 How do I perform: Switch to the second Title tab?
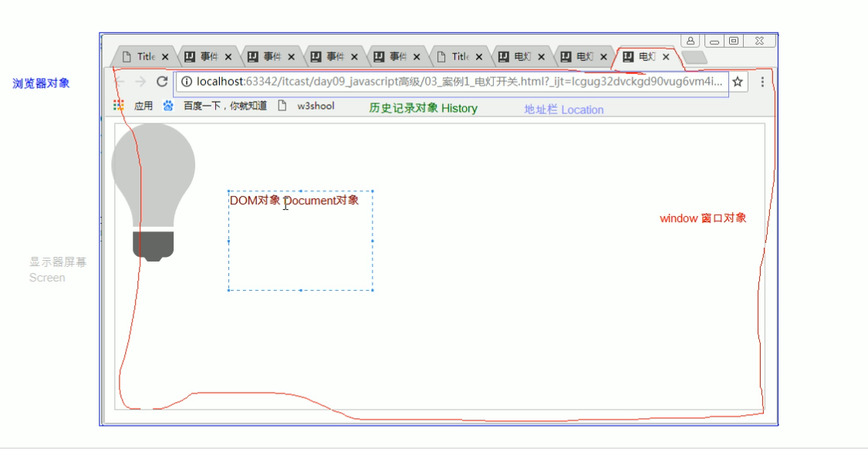453,56
